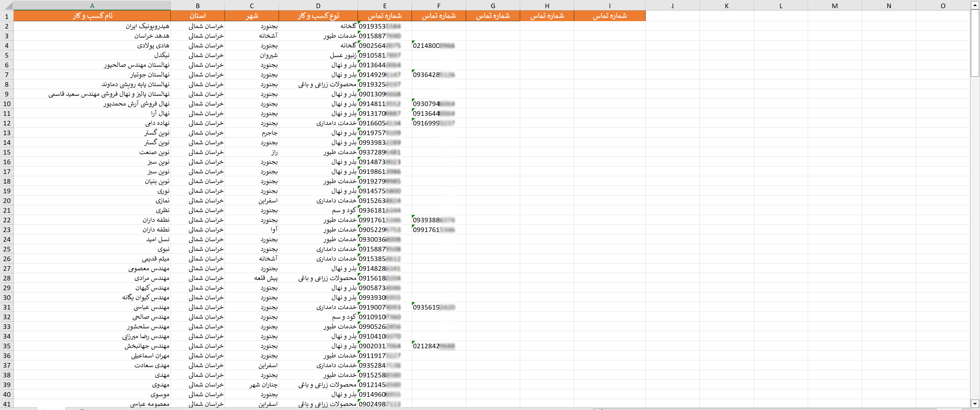Click 'شماره تماس' header cell in column E
The image size is (980, 410).
click(385, 16)
